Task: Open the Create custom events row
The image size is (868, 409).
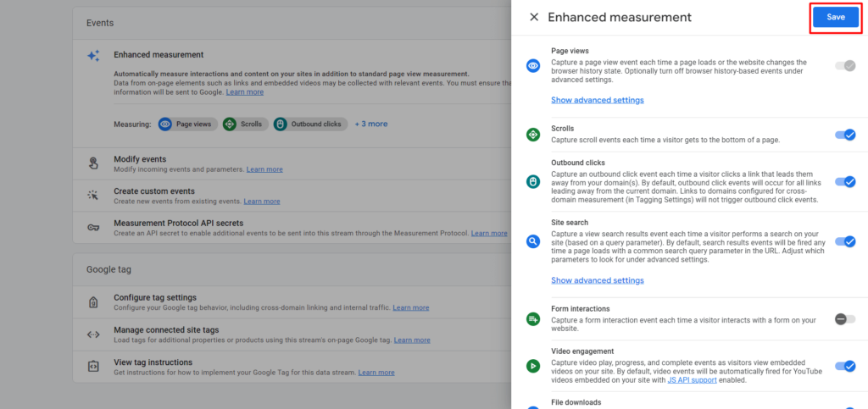Action: [x=292, y=196]
